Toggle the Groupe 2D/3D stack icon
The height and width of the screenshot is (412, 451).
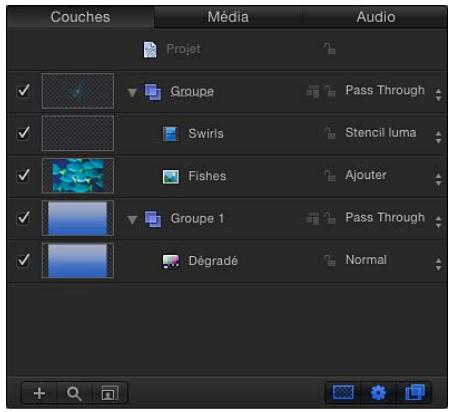[x=313, y=91]
